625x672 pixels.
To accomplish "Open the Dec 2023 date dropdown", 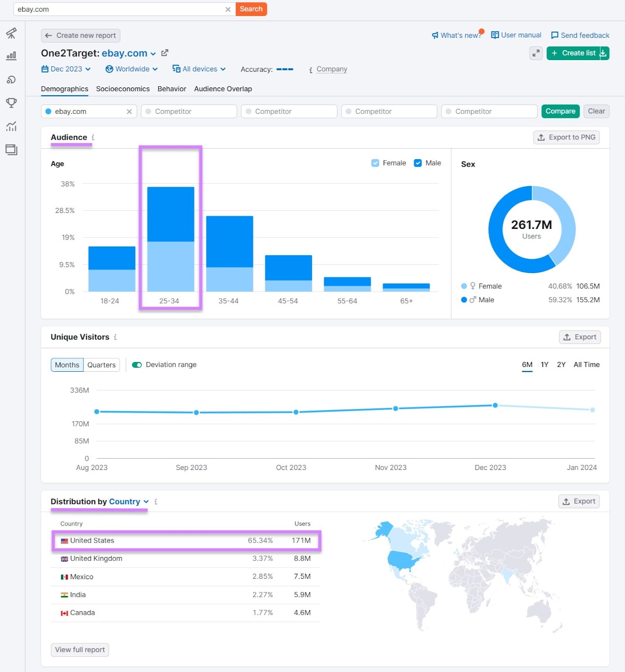I will click(x=66, y=69).
